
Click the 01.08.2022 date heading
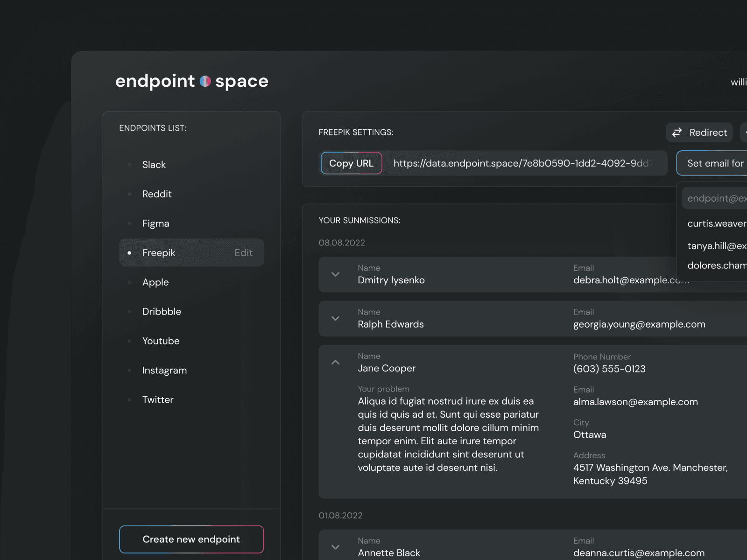coord(340,516)
